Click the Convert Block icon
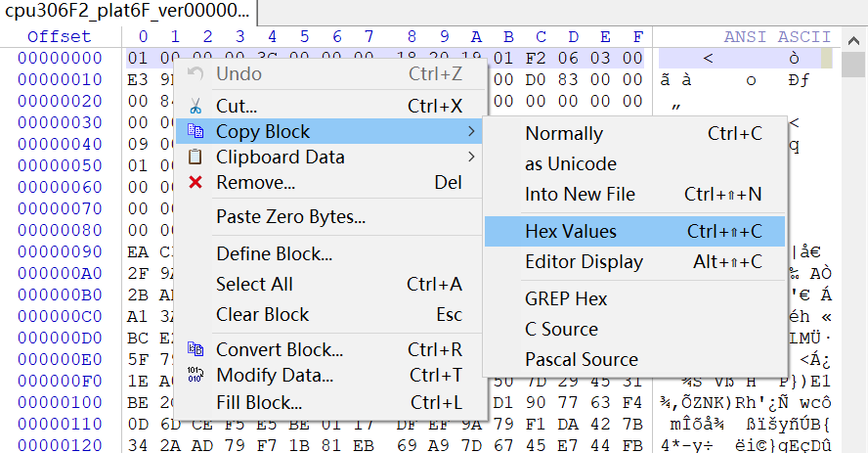 pyautogui.click(x=195, y=349)
